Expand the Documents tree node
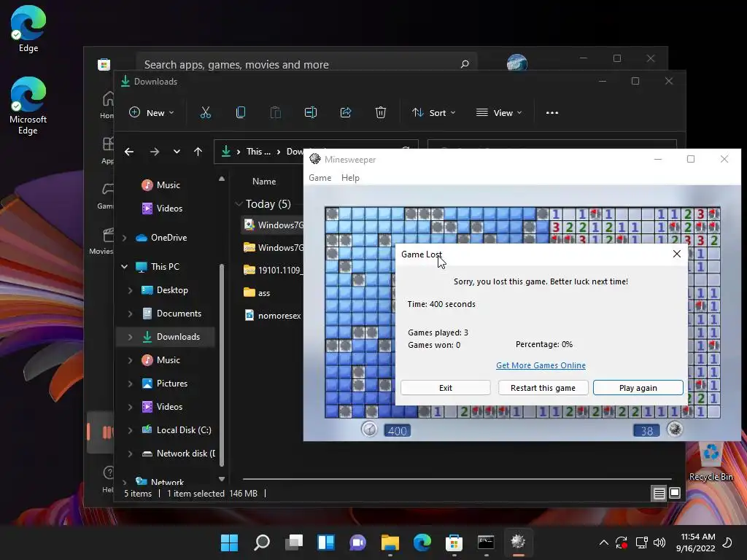 pos(130,314)
